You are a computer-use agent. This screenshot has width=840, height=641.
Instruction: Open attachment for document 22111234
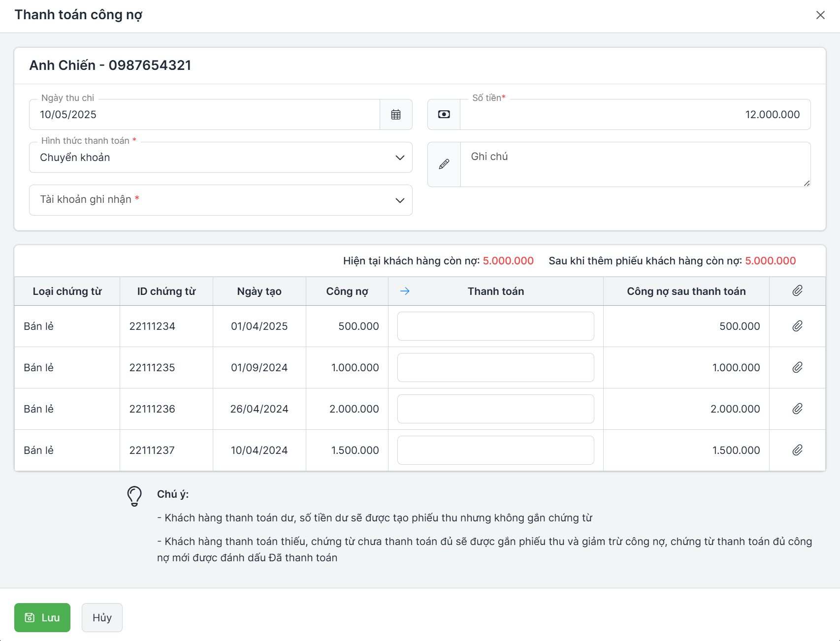[798, 326]
